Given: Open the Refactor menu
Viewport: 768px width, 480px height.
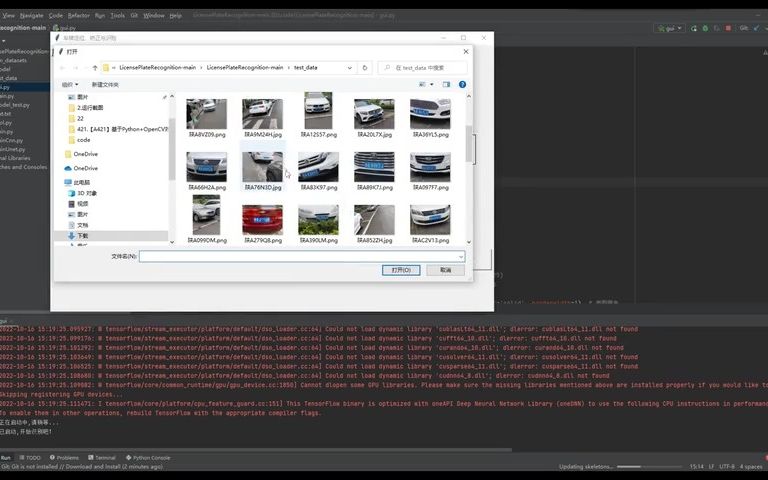Looking at the screenshot, I should click(78, 16).
